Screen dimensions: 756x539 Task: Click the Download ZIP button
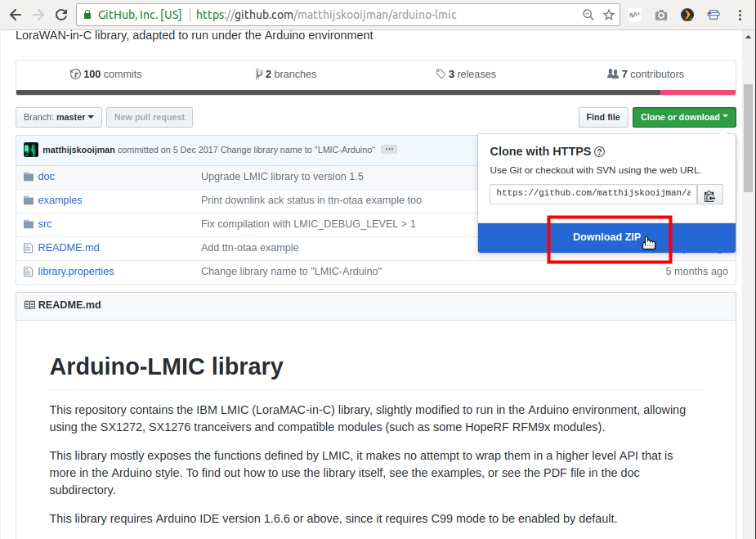coord(606,237)
